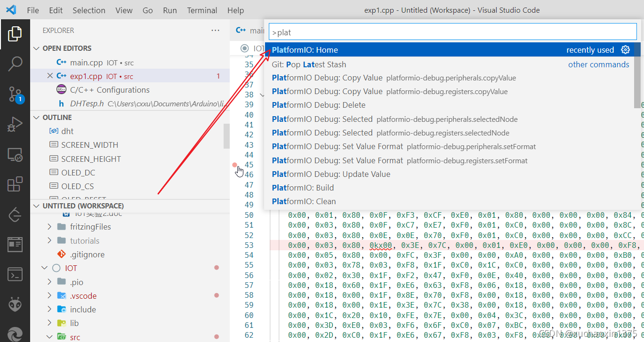Open the Go menu
644x342 pixels.
(x=148, y=10)
